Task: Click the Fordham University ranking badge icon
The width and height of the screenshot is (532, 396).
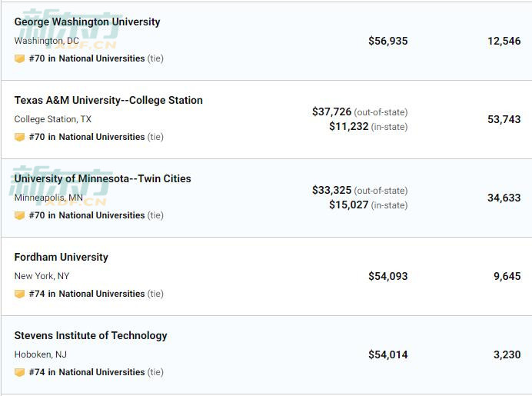Action: tap(19, 294)
